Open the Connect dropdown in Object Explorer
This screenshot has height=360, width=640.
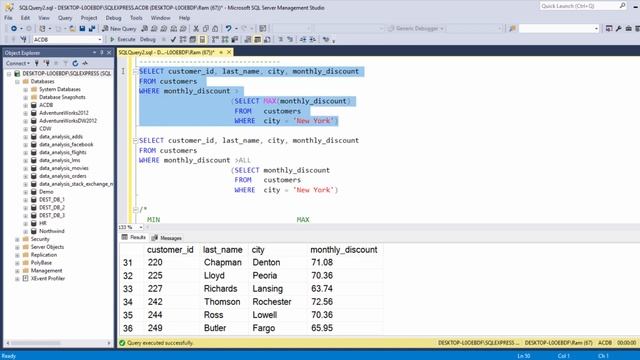pos(18,63)
